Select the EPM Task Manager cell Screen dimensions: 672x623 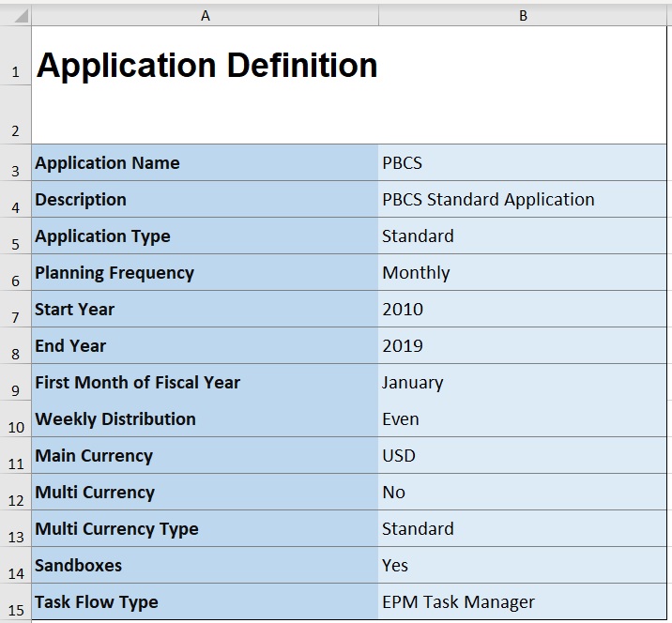(x=523, y=601)
